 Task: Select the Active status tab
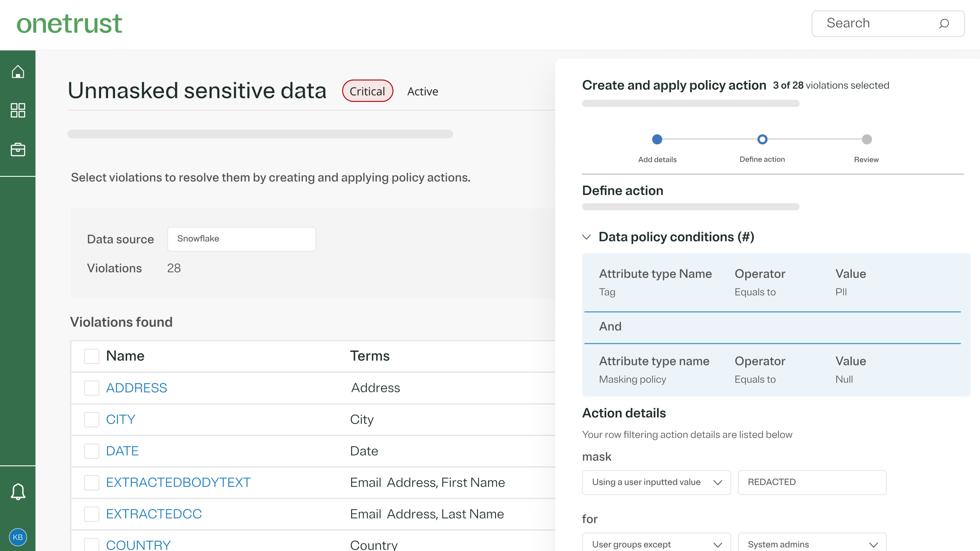422,91
